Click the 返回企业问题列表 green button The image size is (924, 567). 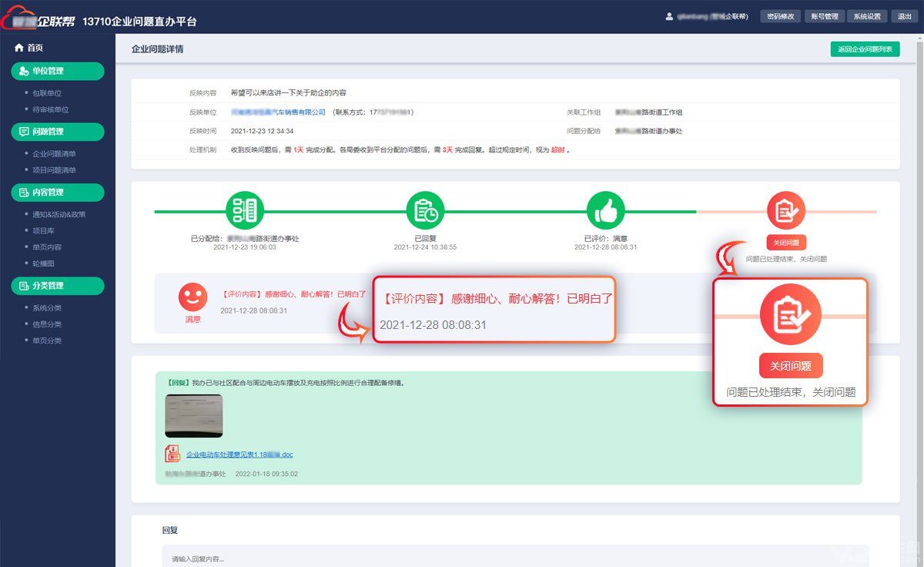865,49
